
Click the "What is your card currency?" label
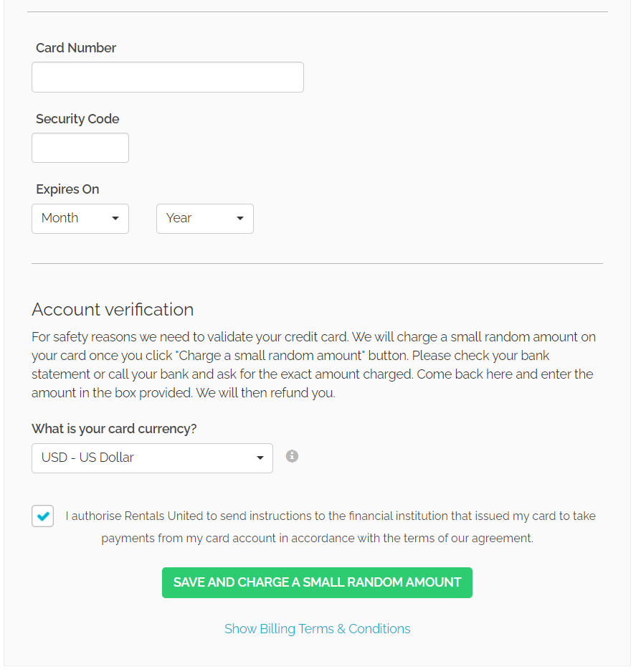(114, 429)
